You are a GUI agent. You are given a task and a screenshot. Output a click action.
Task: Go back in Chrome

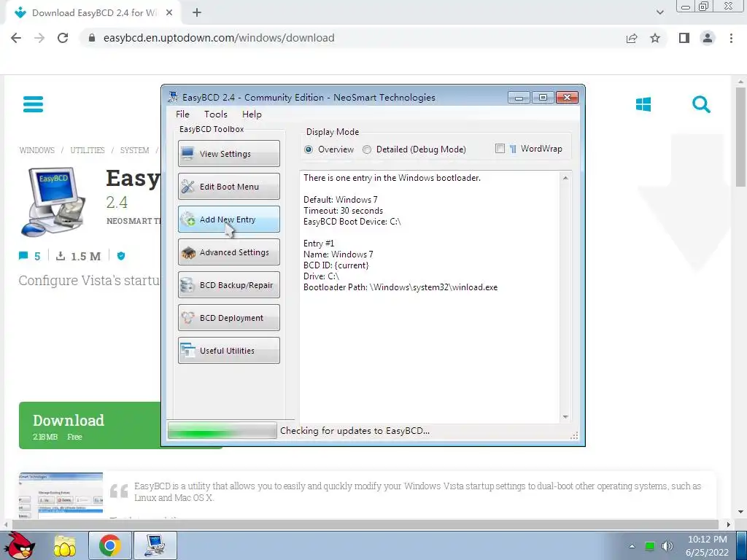point(16,38)
